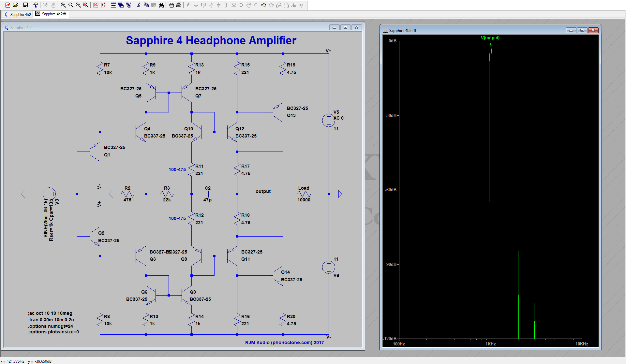Click RJM Audio (phonoclone.com) 2017 credit text
Viewport: 626px width, 364px height.
(285, 342)
